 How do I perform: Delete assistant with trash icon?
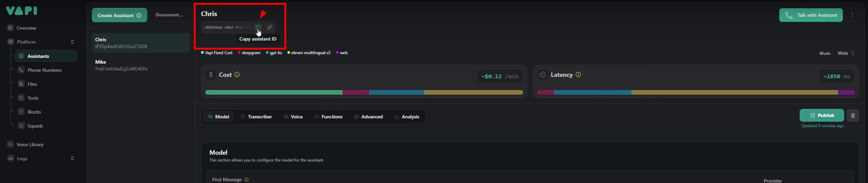(853, 116)
